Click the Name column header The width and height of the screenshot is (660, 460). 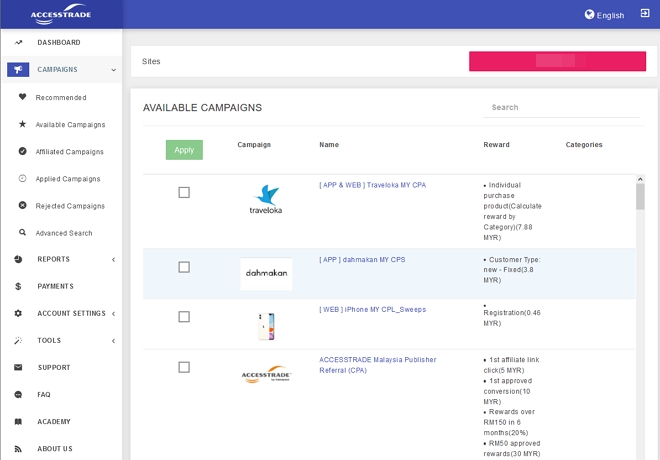pyautogui.click(x=329, y=144)
